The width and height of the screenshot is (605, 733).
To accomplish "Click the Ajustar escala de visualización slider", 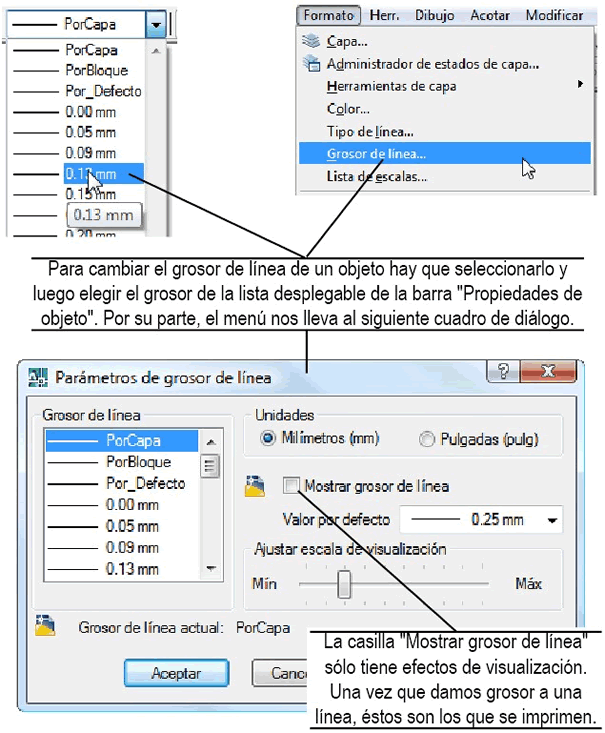I will (344, 584).
